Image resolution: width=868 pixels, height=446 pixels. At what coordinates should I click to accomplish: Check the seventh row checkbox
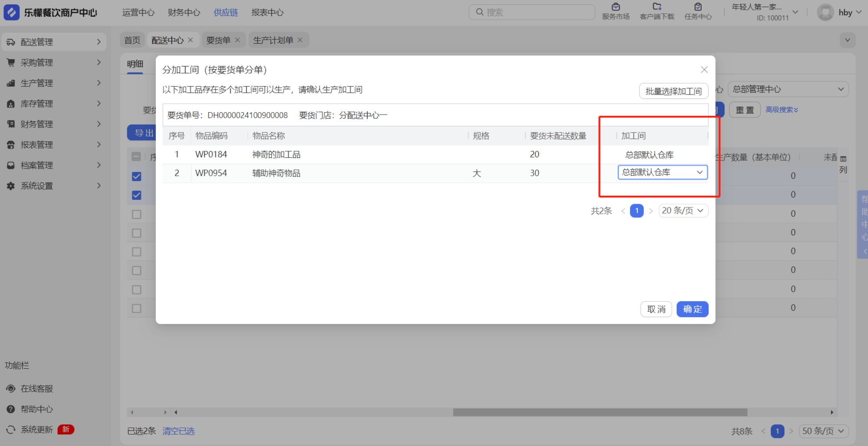[x=137, y=289]
